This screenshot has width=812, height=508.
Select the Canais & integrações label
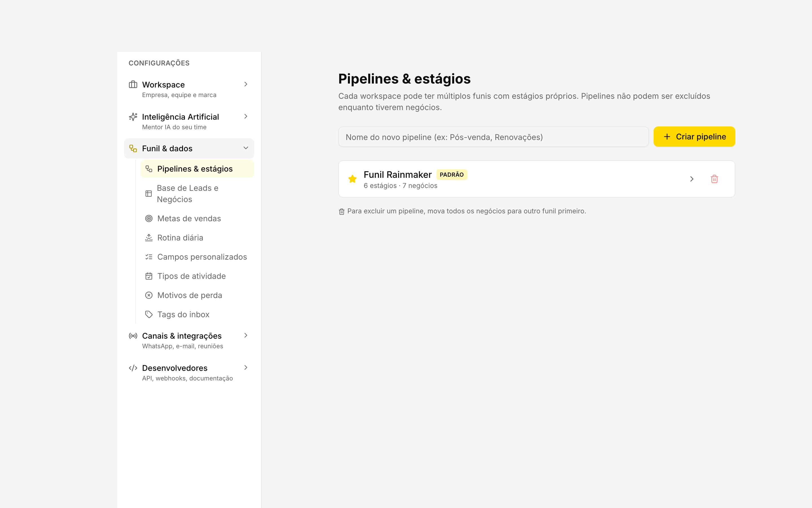point(182,336)
